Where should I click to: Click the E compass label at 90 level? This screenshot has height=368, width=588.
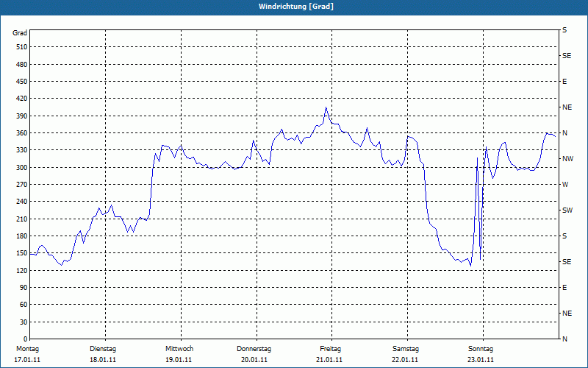pyautogui.click(x=564, y=288)
